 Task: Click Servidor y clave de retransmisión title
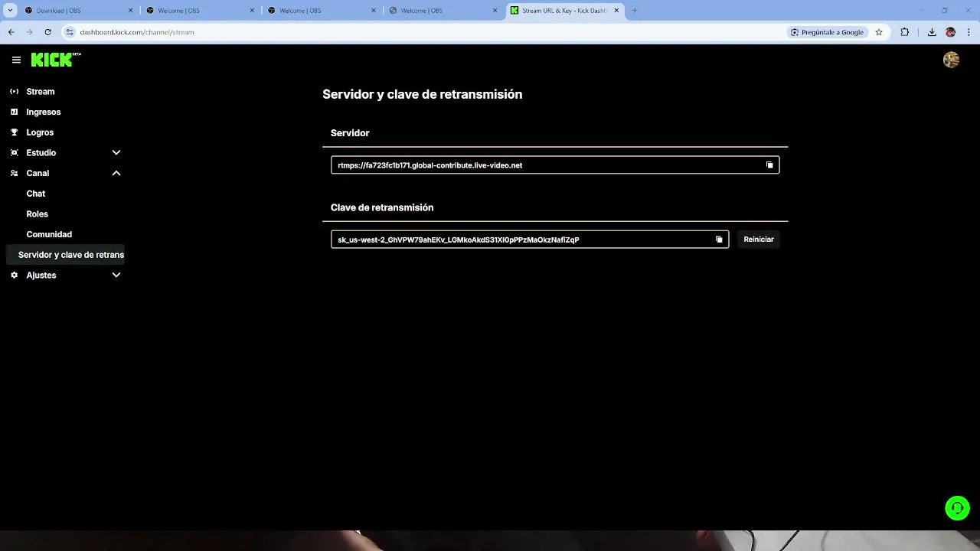pos(422,94)
